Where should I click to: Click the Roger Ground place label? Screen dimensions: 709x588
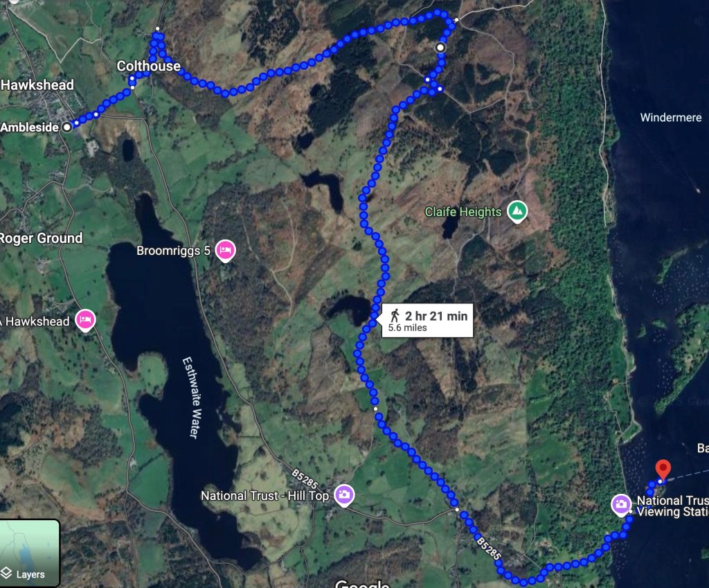(x=41, y=238)
